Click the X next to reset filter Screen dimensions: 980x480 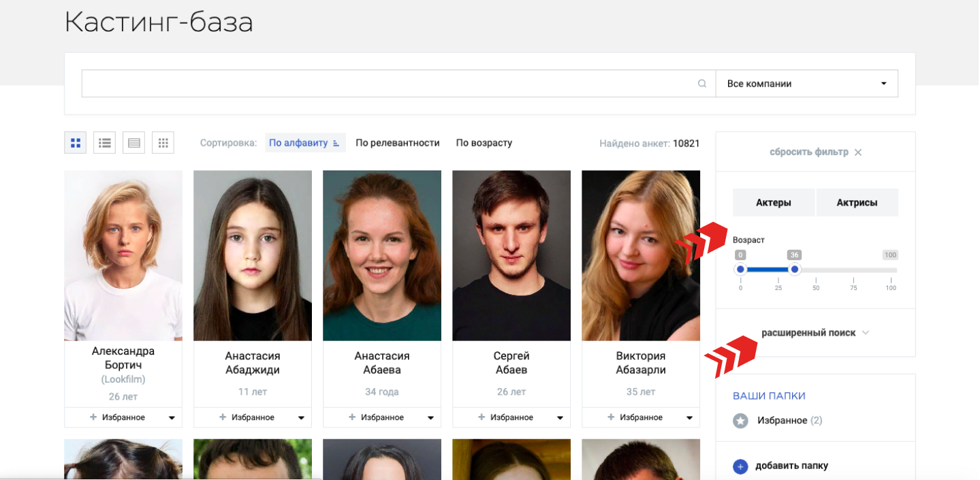click(858, 153)
